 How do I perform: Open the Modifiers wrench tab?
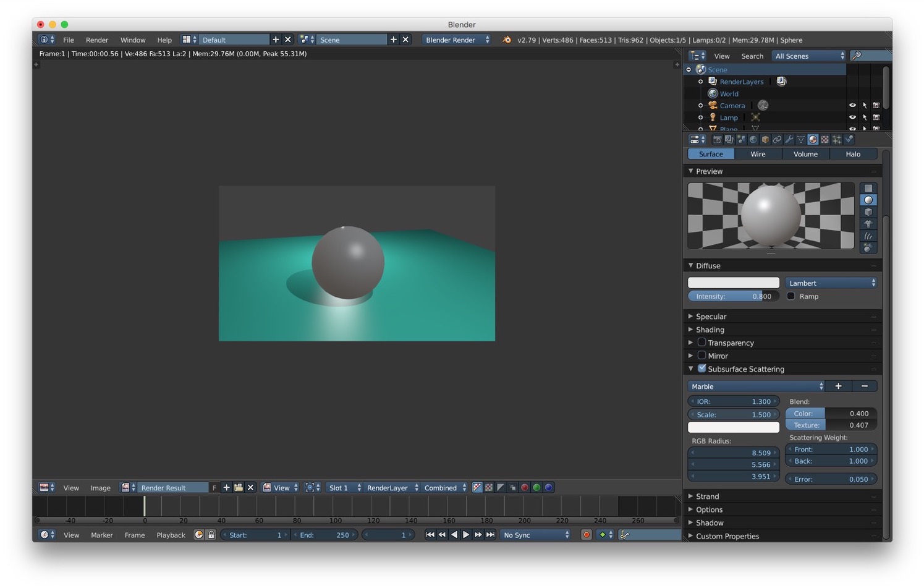(x=789, y=140)
